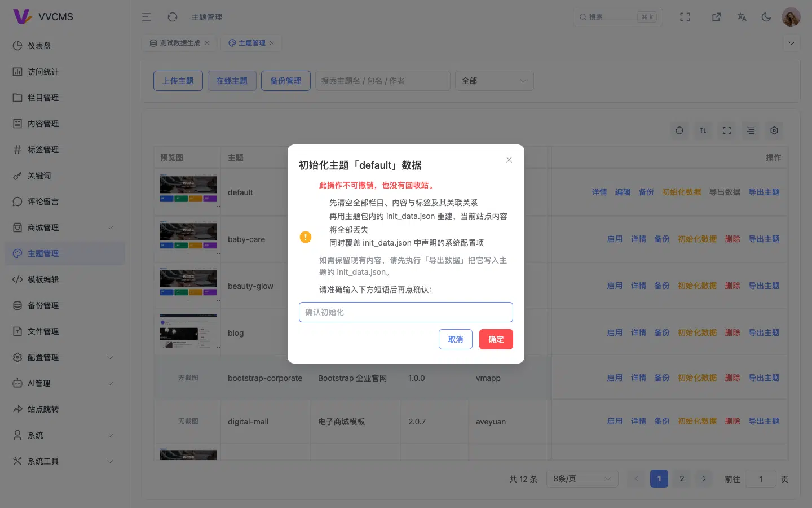Click the table sort arrows icon
The width and height of the screenshot is (812, 508).
[x=703, y=130]
